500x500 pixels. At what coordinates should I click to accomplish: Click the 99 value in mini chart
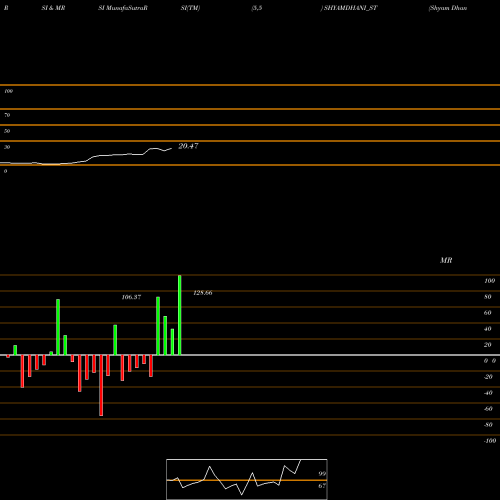pyautogui.click(x=322, y=474)
